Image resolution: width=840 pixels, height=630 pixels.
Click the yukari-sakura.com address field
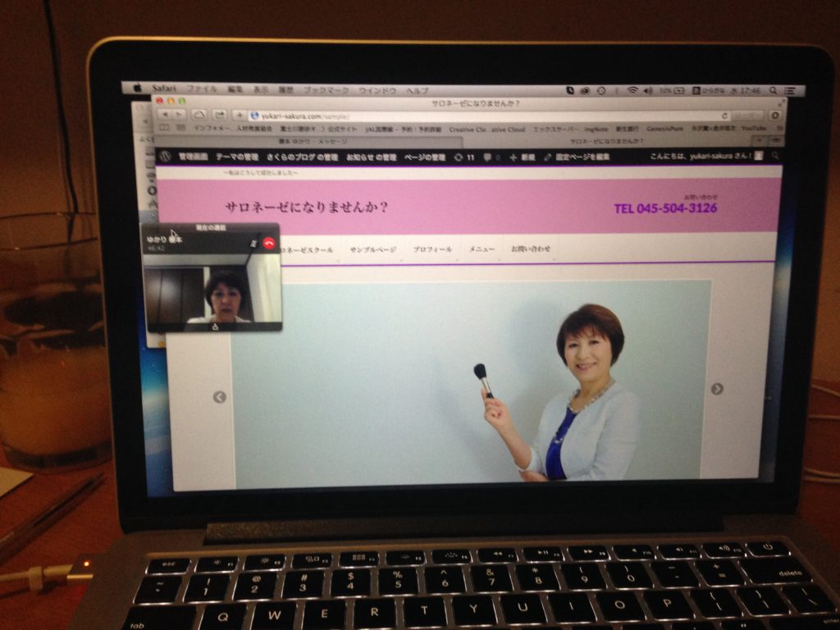[489, 116]
